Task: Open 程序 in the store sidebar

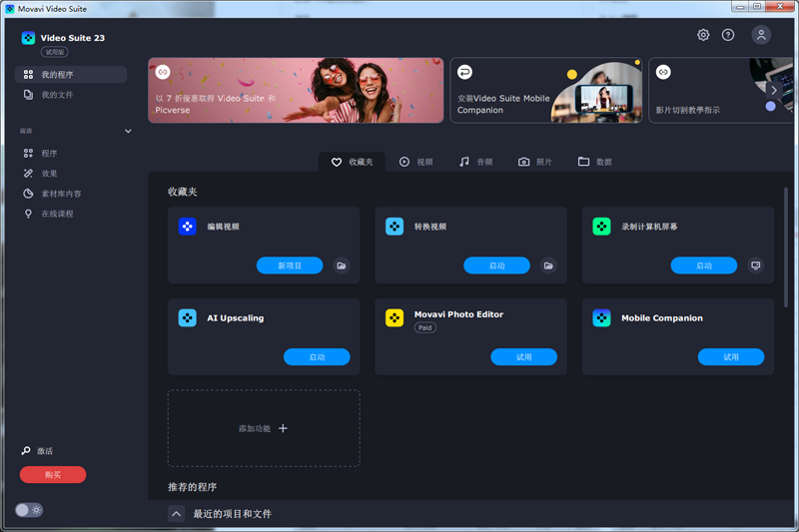Action: click(x=71, y=154)
